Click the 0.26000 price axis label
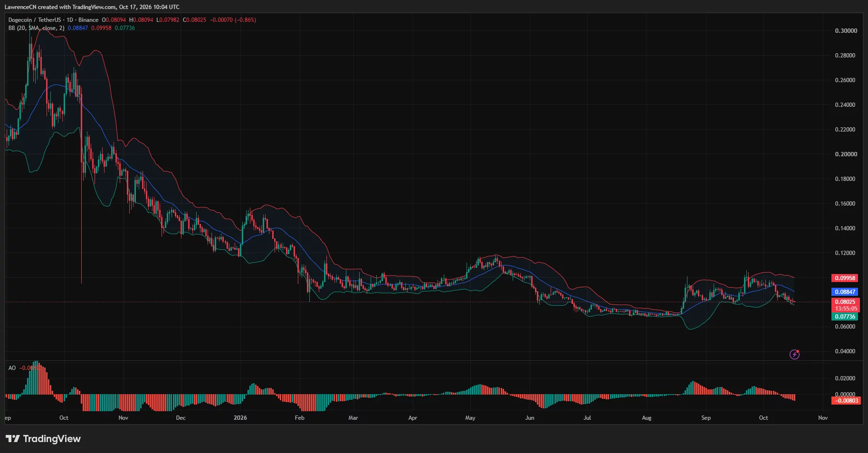 [846, 80]
